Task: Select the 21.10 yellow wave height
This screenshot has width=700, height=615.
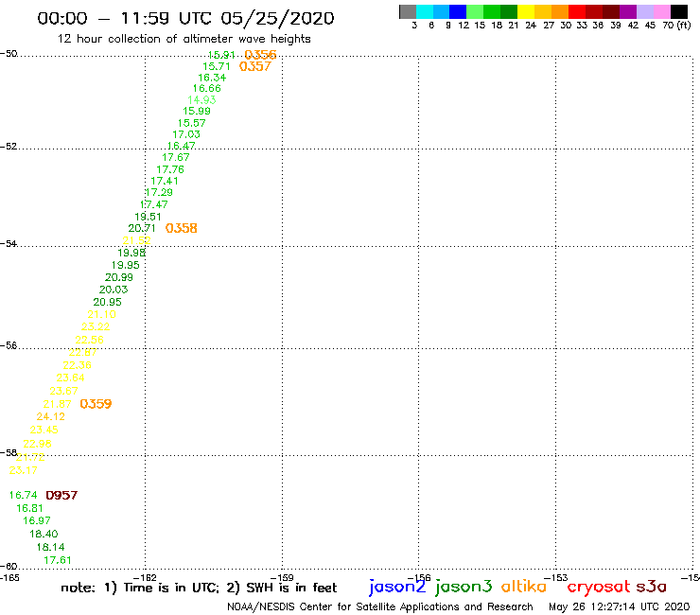Action: (x=102, y=314)
